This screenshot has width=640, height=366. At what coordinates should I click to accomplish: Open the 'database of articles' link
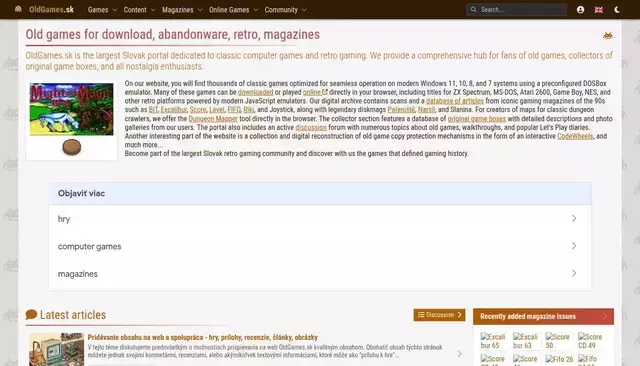[455, 101]
